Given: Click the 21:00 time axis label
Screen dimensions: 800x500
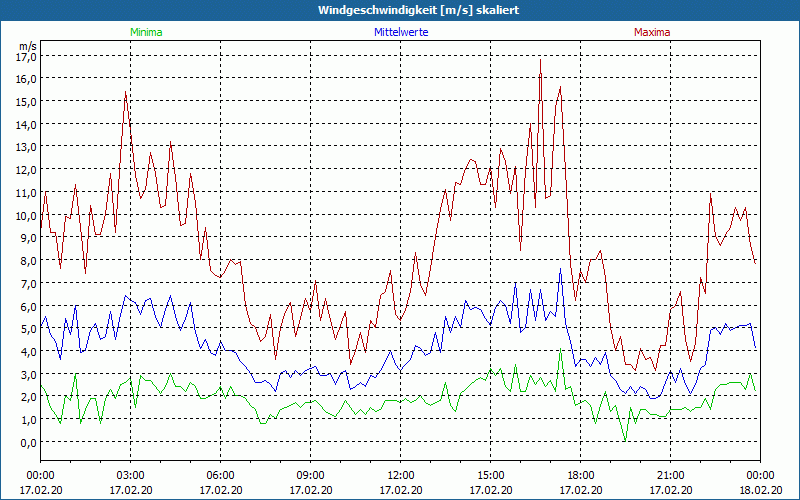Looking at the screenshot, I should 670,475.
